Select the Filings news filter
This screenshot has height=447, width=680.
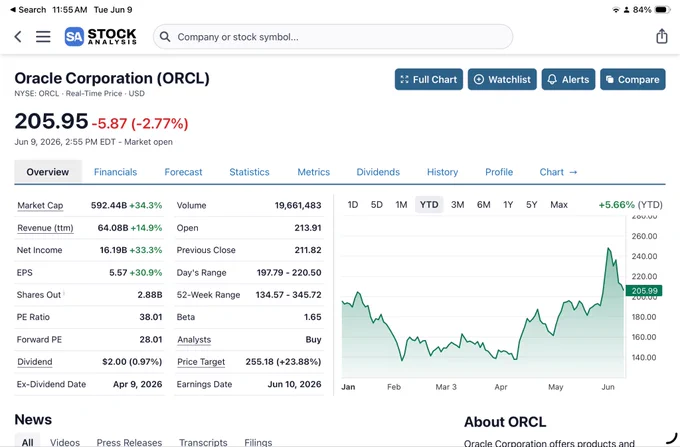[x=258, y=442]
